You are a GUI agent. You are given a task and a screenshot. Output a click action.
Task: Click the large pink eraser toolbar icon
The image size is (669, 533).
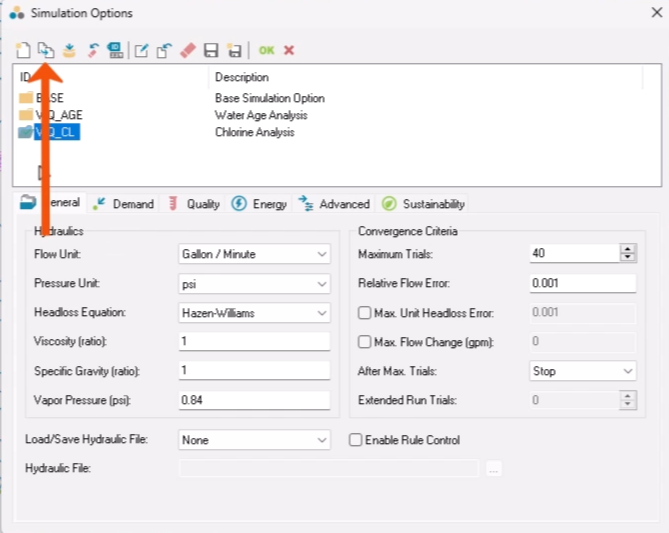coord(188,50)
